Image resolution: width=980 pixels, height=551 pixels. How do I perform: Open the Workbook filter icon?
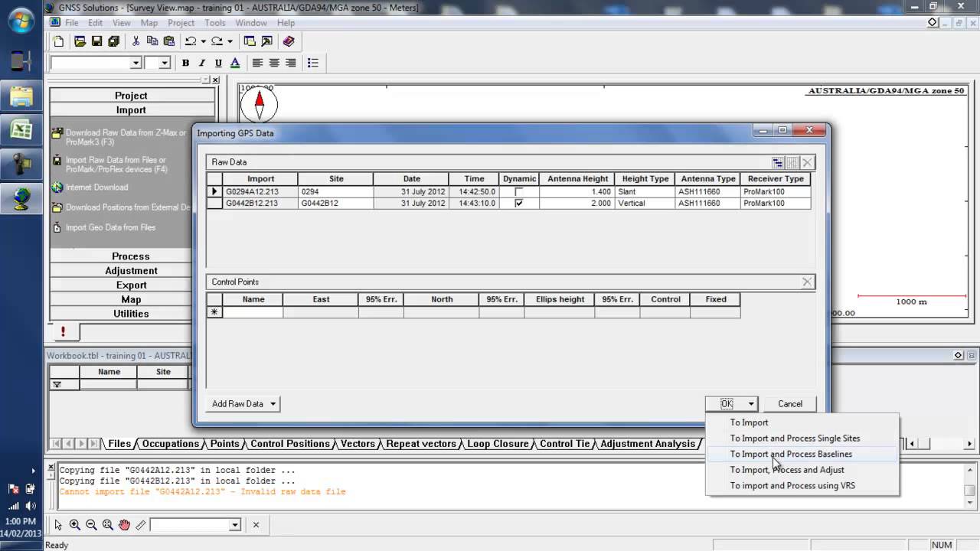(x=57, y=385)
